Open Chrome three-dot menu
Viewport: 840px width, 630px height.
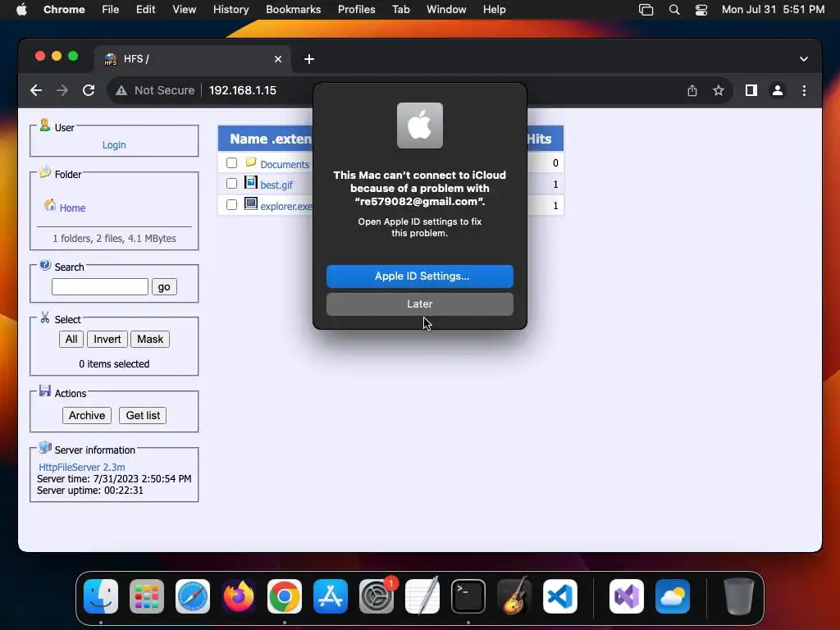pyautogui.click(x=804, y=90)
